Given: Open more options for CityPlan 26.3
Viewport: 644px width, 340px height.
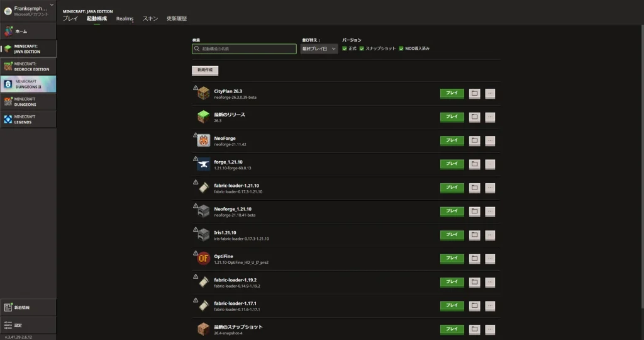Looking at the screenshot, I should pos(490,93).
